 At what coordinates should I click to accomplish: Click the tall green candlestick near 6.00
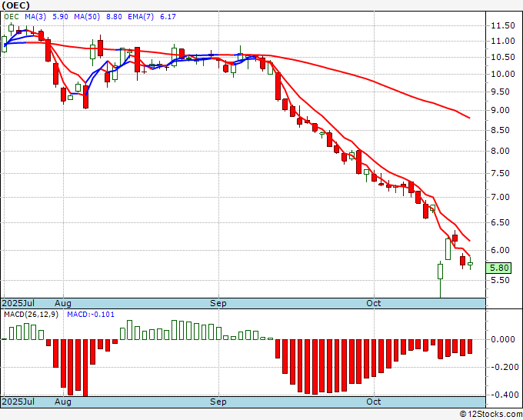448,249
